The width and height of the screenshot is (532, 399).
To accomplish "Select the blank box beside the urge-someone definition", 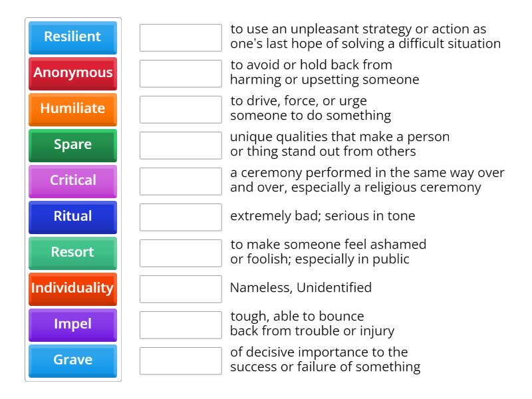I will tap(181, 109).
